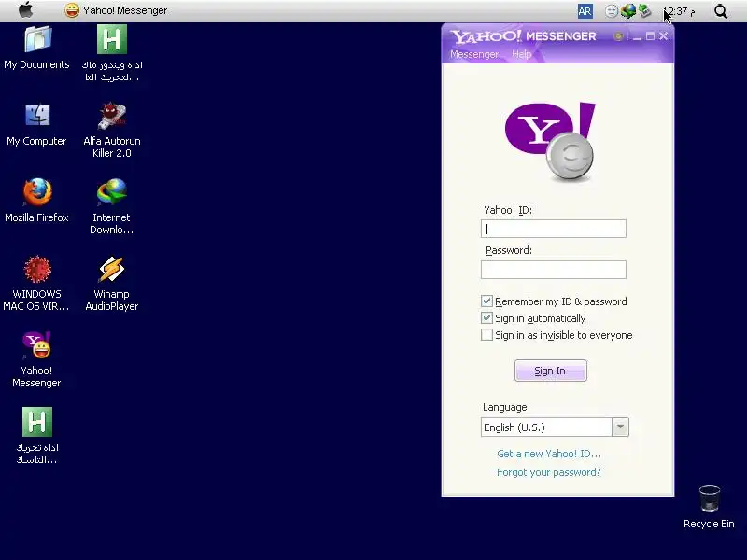The height and width of the screenshot is (560, 747).
Task: Click Yahoo! Messenger smiley in top bar
Action: [72, 10]
